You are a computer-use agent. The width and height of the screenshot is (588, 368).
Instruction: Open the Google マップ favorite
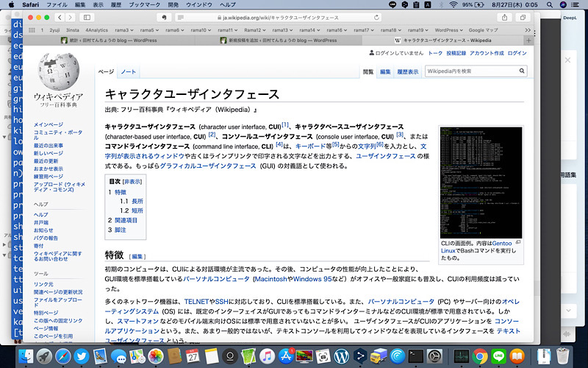483,30
